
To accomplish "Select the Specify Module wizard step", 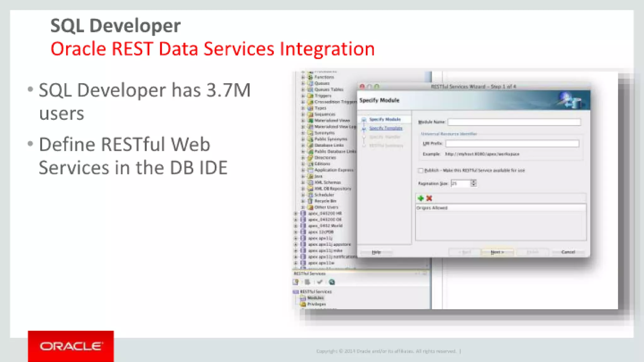I will (385, 119).
